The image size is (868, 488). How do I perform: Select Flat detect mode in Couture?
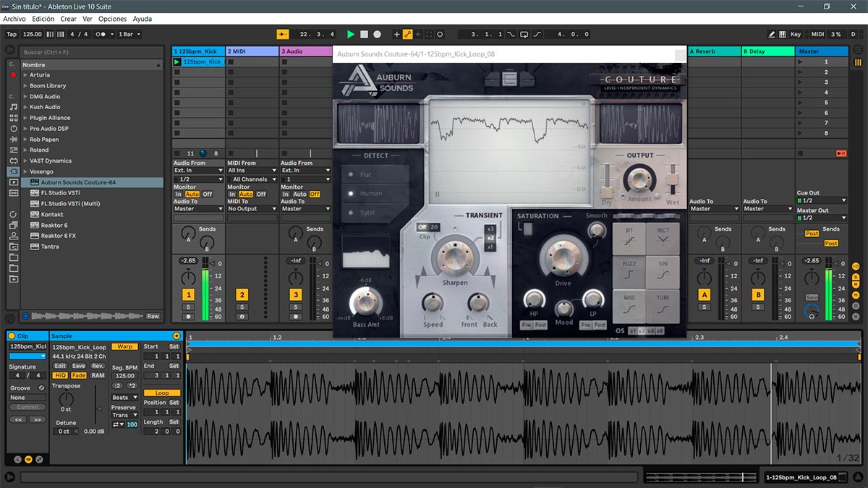tap(375, 175)
